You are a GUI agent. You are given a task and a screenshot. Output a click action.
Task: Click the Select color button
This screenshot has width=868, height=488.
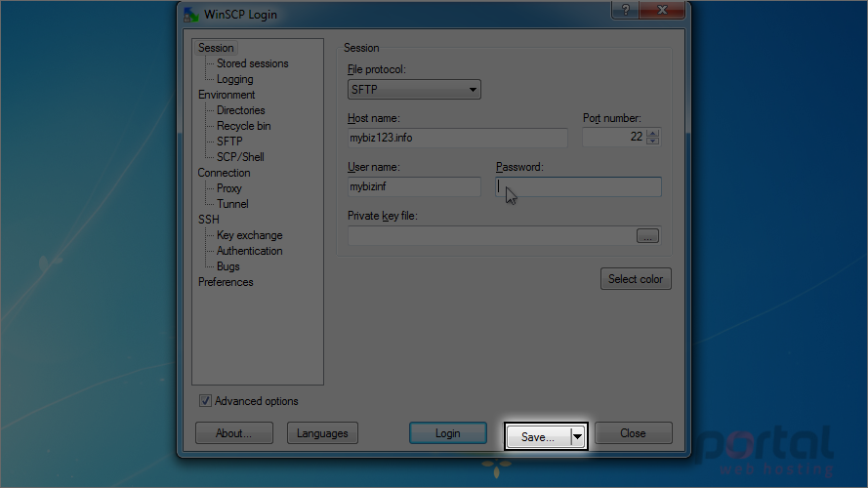click(636, 279)
